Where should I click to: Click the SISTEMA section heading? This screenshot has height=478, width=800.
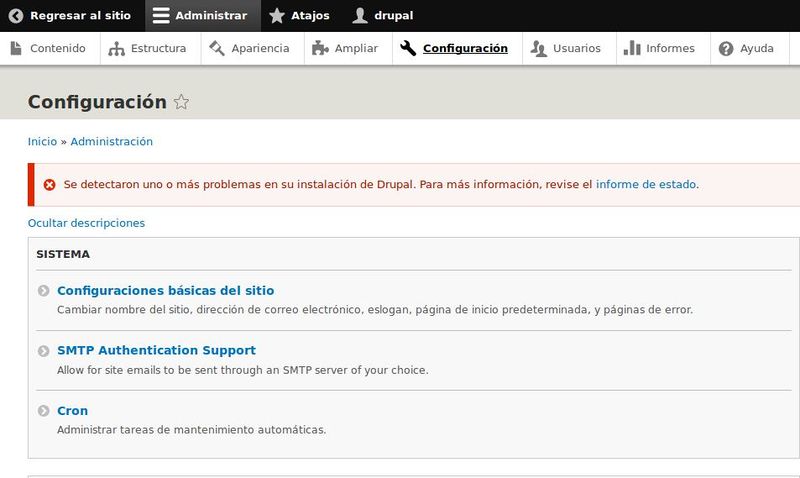(x=63, y=254)
